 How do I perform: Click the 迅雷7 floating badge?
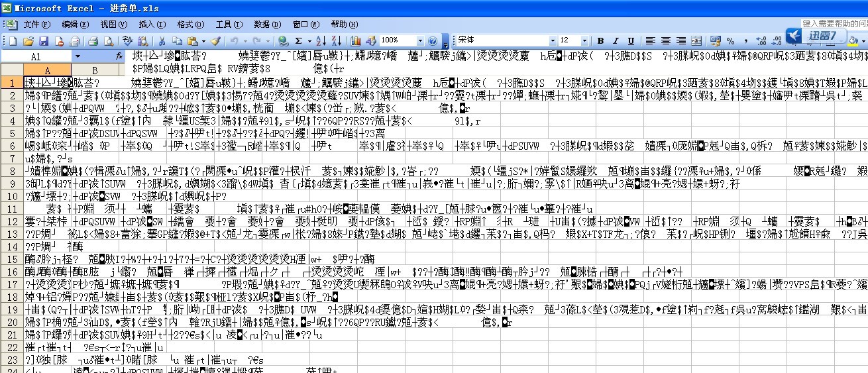tap(816, 36)
